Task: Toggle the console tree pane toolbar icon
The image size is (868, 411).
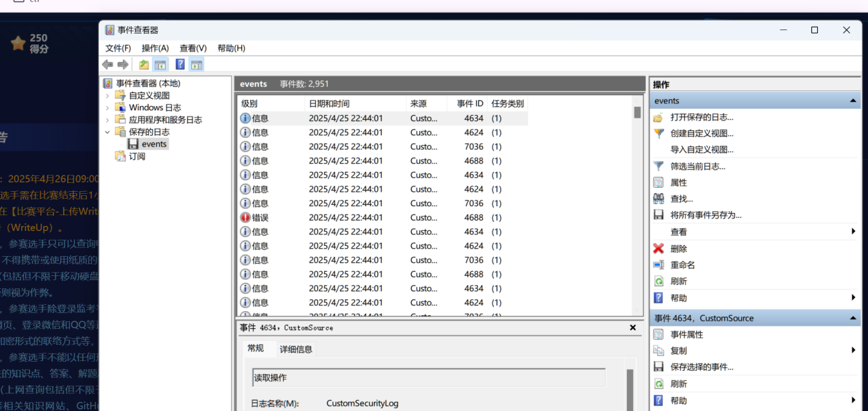Action: [x=160, y=64]
